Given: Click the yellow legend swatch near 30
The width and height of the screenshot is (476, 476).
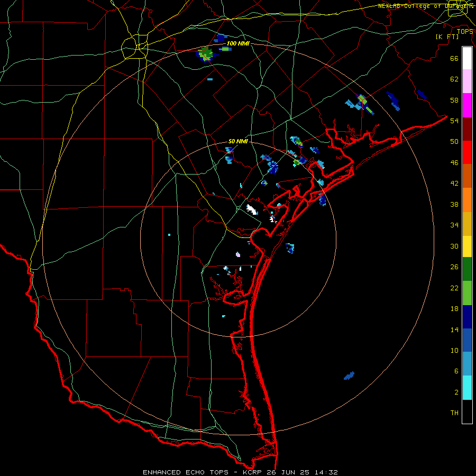Looking at the screenshot, I should tap(467, 246).
